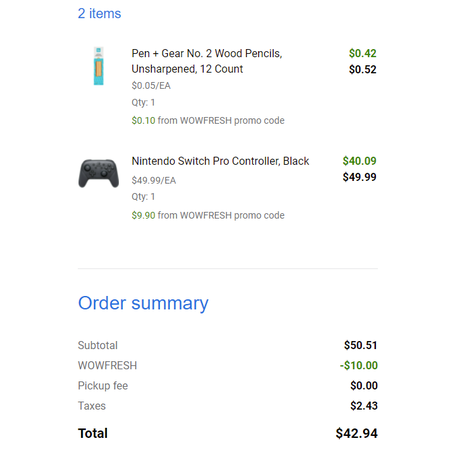450x450 pixels.
Task: Click the bold Total label
Action: [x=93, y=433]
